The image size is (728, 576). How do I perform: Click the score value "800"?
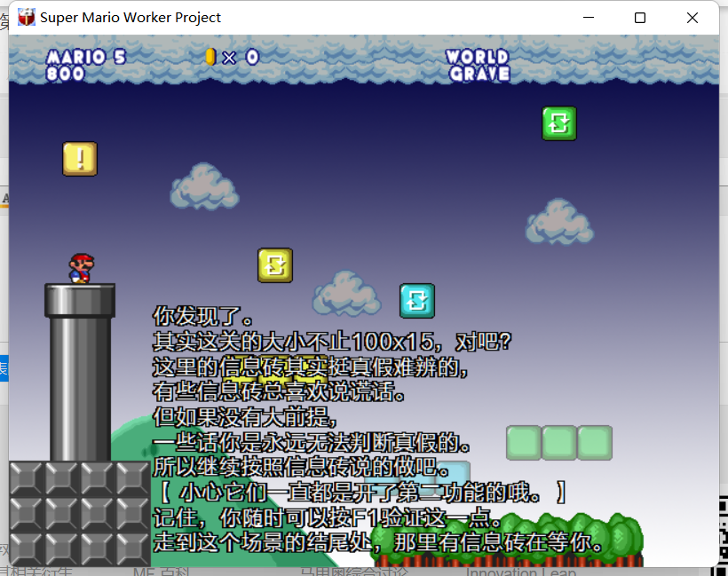tap(66, 74)
